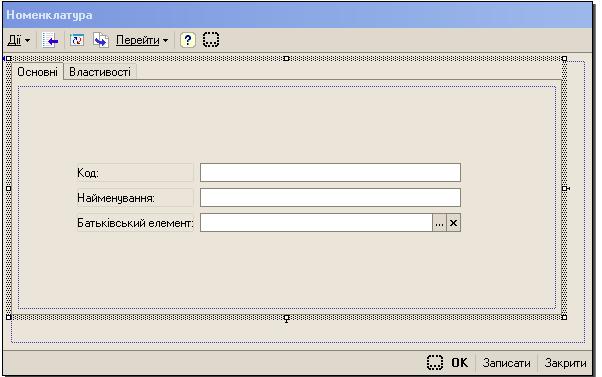The image size is (602, 377).
Task: Open help via question mark icon
Action: pyautogui.click(x=188, y=40)
